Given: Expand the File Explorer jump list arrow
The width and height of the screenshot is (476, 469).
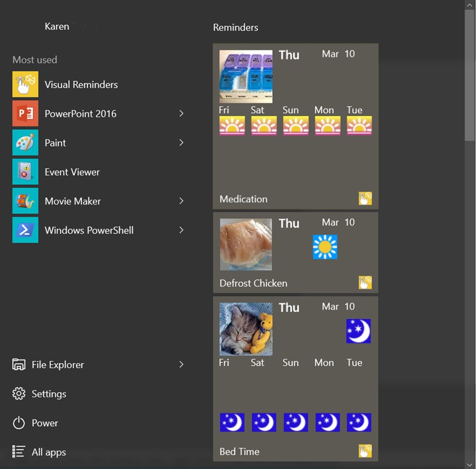Looking at the screenshot, I should point(181,365).
